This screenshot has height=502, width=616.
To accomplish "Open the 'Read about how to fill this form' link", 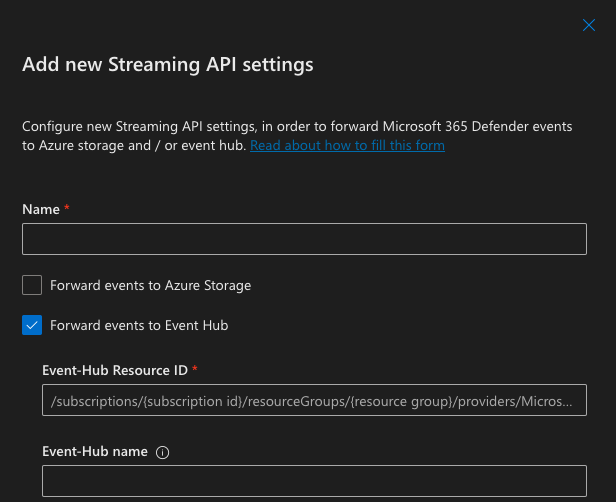I will [x=347, y=146].
